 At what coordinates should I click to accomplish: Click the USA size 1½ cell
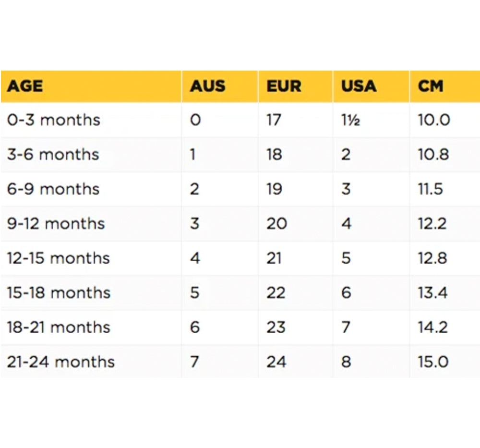[351, 120]
